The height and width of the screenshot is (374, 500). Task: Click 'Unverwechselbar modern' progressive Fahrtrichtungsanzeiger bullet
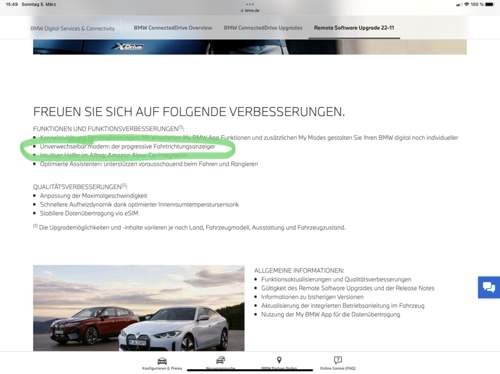coord(128,146)
